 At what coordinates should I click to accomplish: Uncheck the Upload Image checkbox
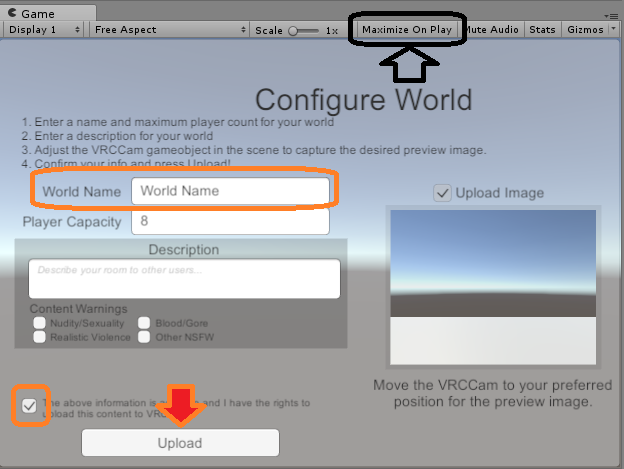point(442,193)
